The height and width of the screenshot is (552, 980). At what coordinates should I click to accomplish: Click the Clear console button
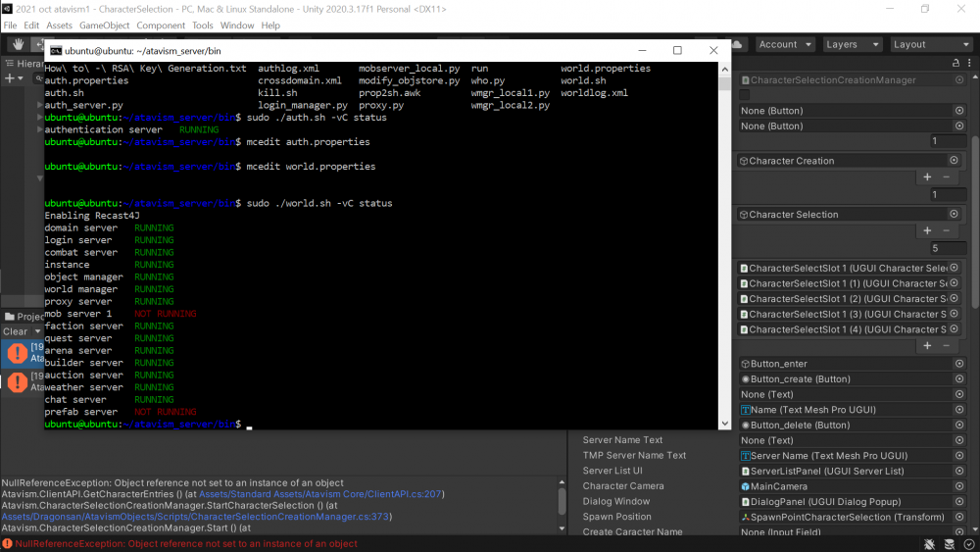click(x=16, y=331)
